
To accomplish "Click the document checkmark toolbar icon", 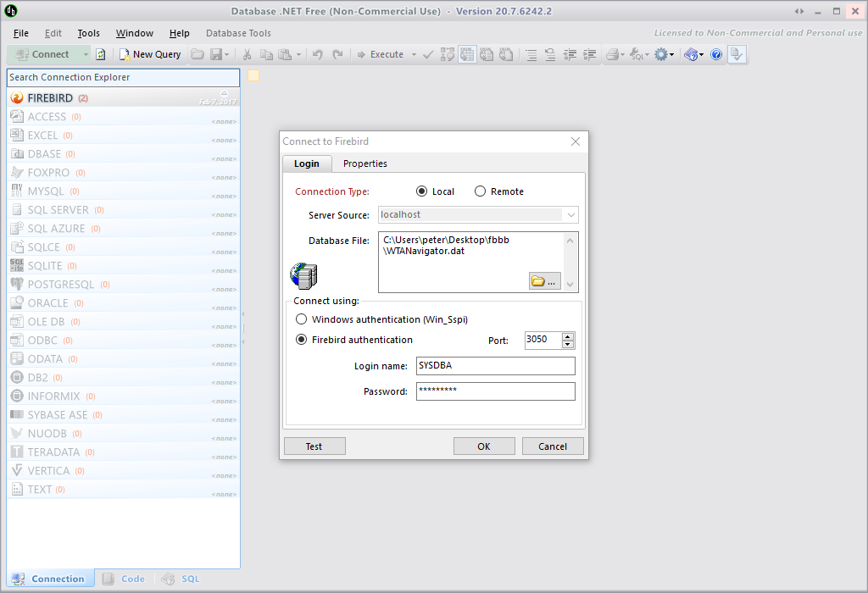I will coord(737,54).
